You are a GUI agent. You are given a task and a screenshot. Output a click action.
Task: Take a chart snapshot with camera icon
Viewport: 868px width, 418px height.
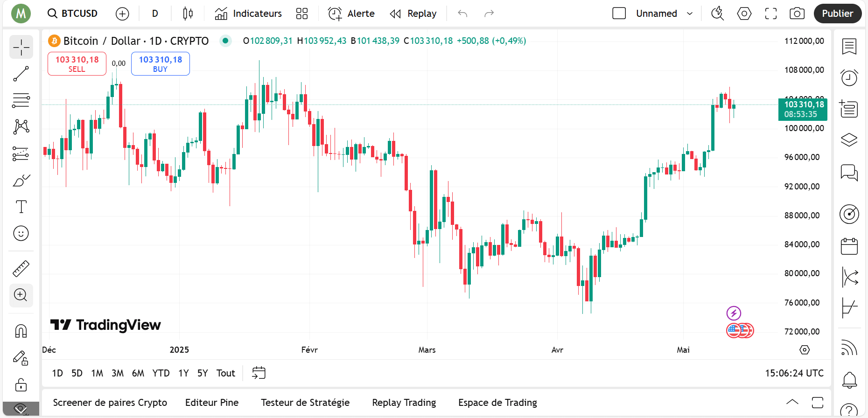[x=797, y=14]
